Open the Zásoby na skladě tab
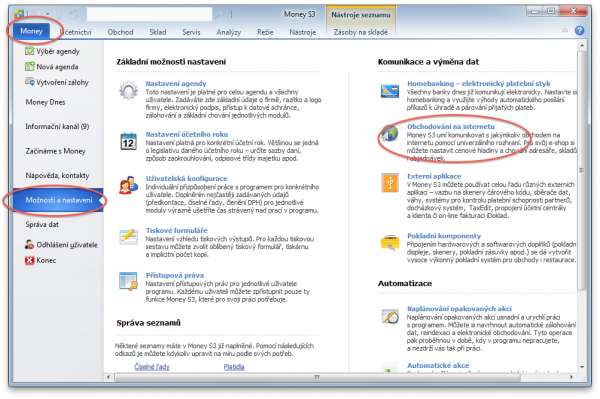Image resolution: width=600 pixels, height=399 pixels. (360, 32)
